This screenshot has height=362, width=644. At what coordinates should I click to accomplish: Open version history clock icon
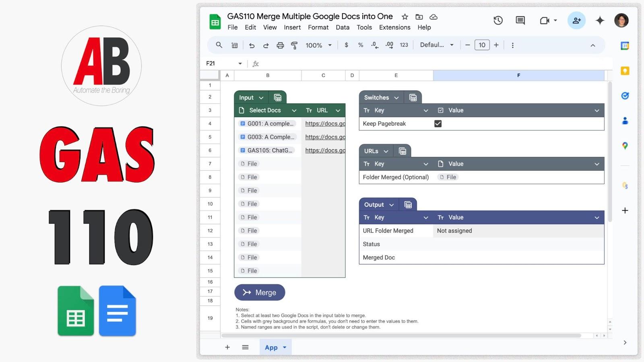(498, 21)
